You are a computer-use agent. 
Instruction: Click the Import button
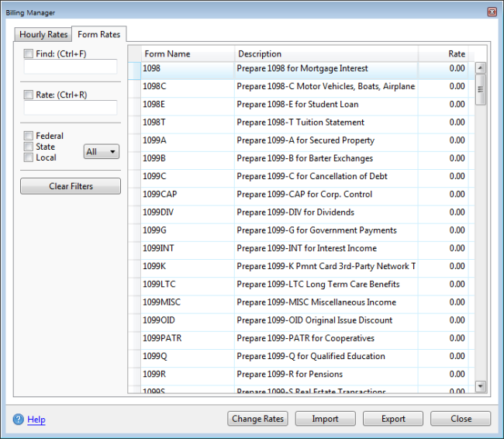(325, 419)
